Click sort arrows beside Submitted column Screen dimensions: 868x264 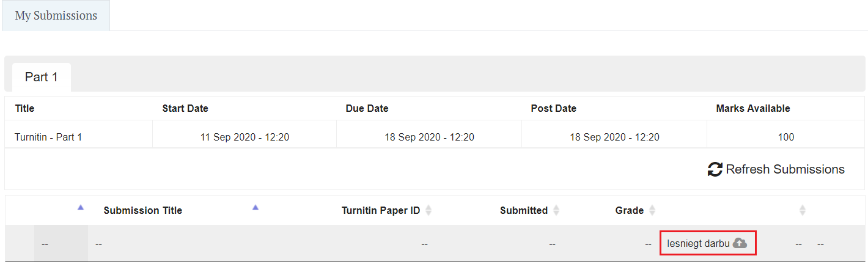click(556, 211)
